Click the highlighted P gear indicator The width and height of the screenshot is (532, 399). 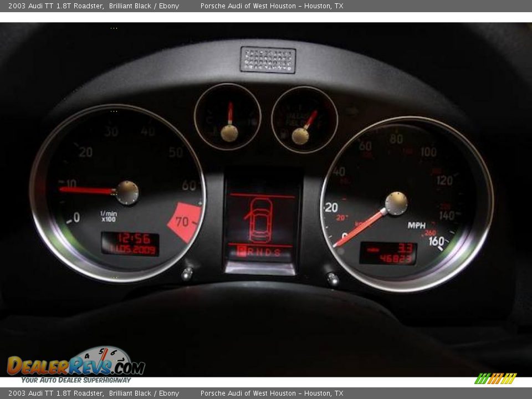click(241, 252)
